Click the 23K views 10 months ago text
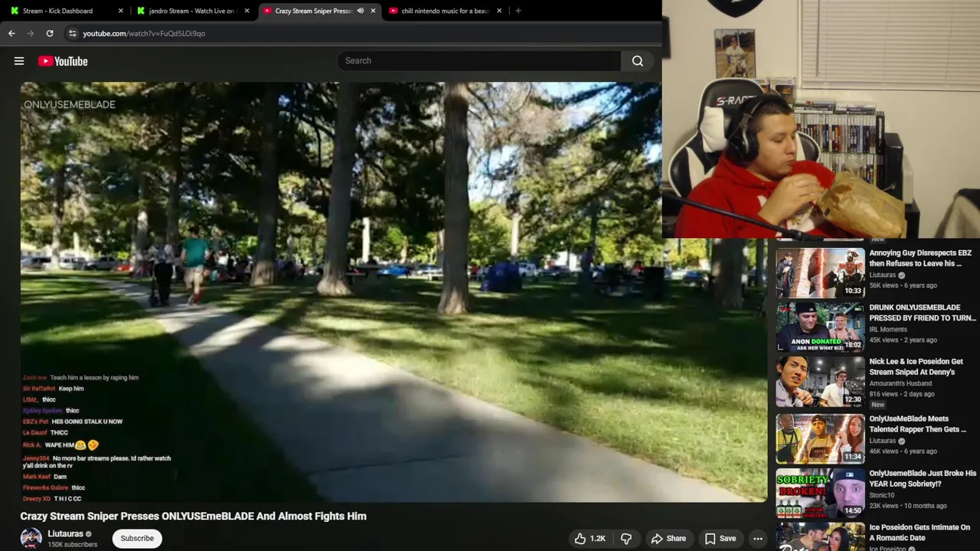Image resolution: width=980 pixels, height=551 pixels. [908, 506]
